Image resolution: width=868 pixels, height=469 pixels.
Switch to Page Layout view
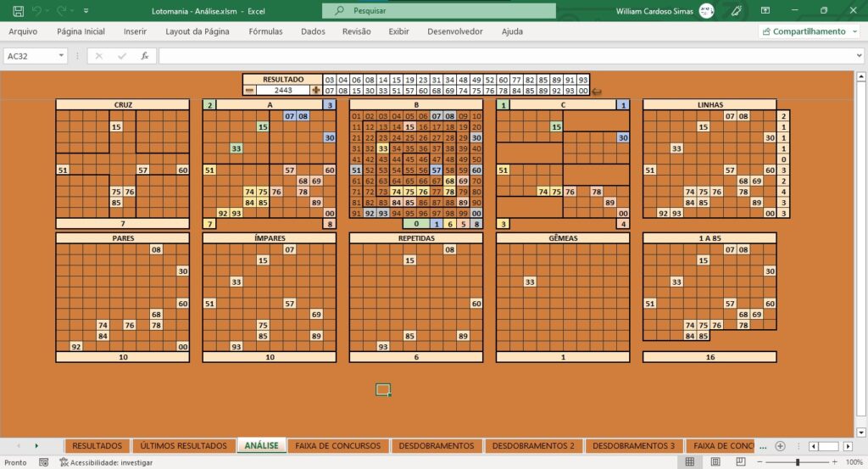pos(715,462)
